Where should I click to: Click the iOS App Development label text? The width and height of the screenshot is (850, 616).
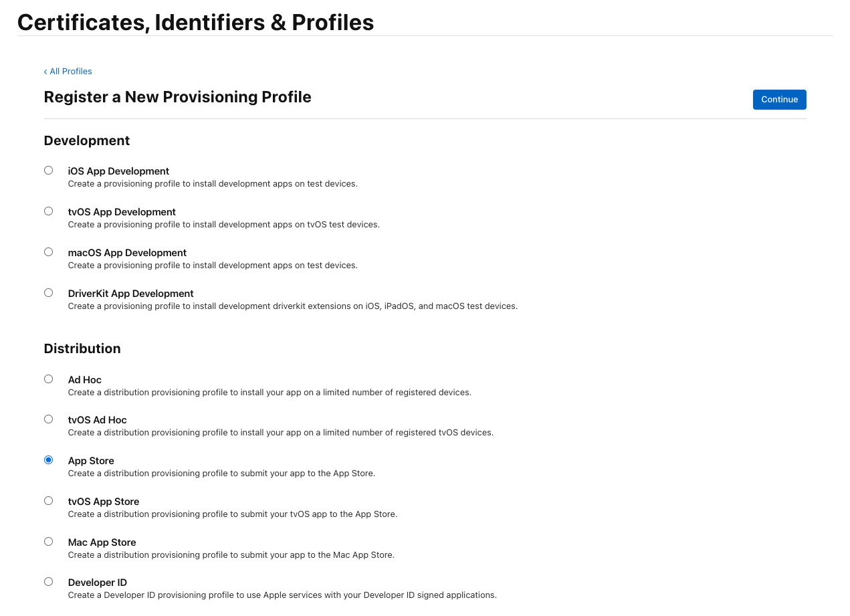tap(118, 171)
